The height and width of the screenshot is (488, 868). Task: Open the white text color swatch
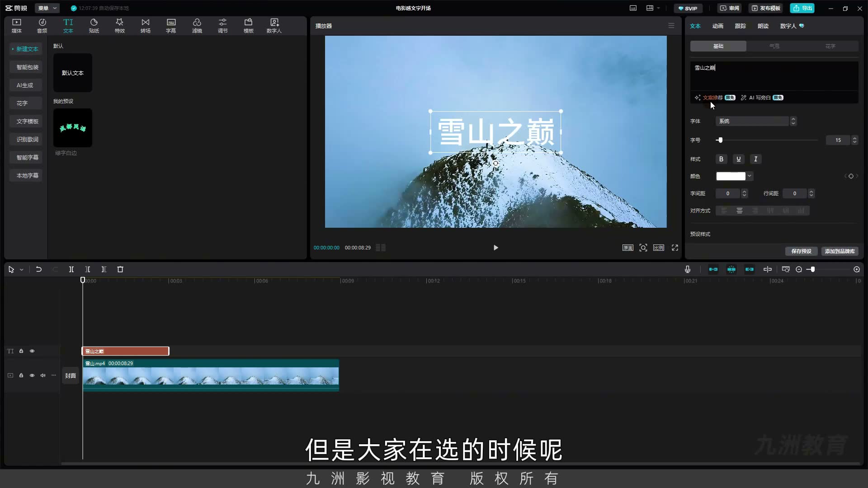point(731,176)
